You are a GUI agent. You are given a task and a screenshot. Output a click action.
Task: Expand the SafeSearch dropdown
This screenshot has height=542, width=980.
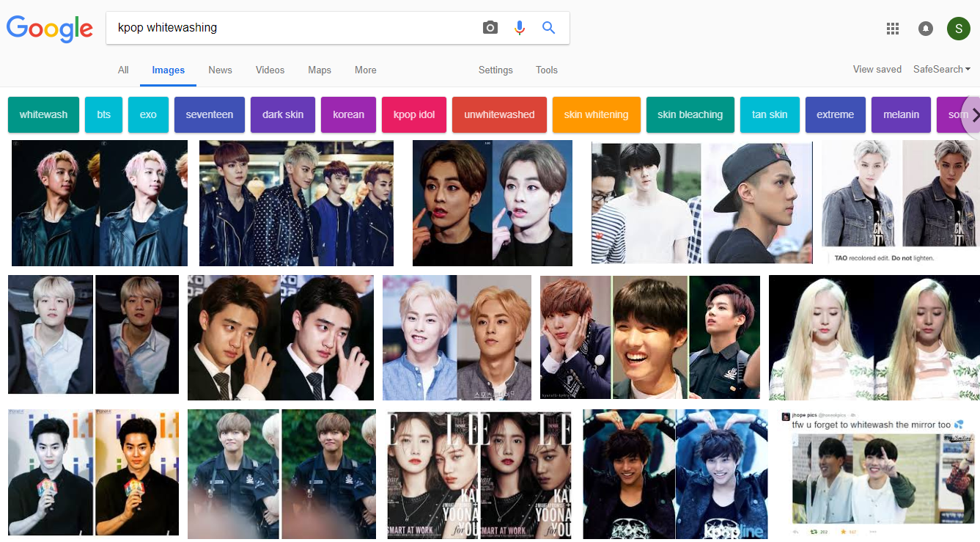click(x=941, y=69)
